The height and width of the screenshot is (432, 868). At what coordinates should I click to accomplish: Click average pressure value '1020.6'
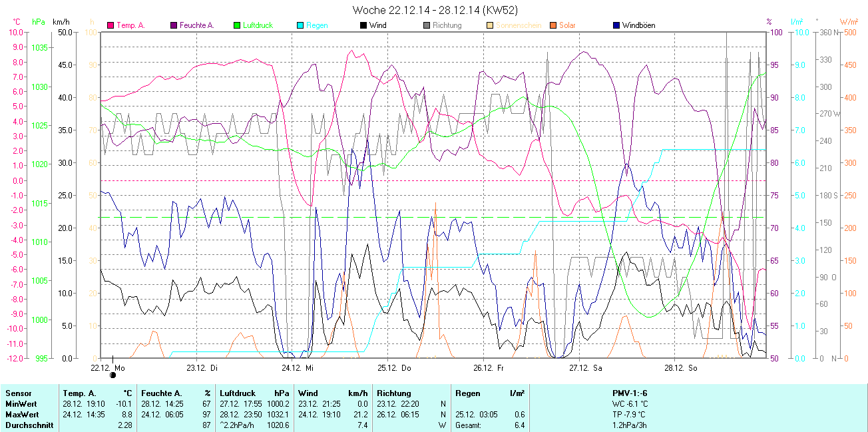pos(278,425)
